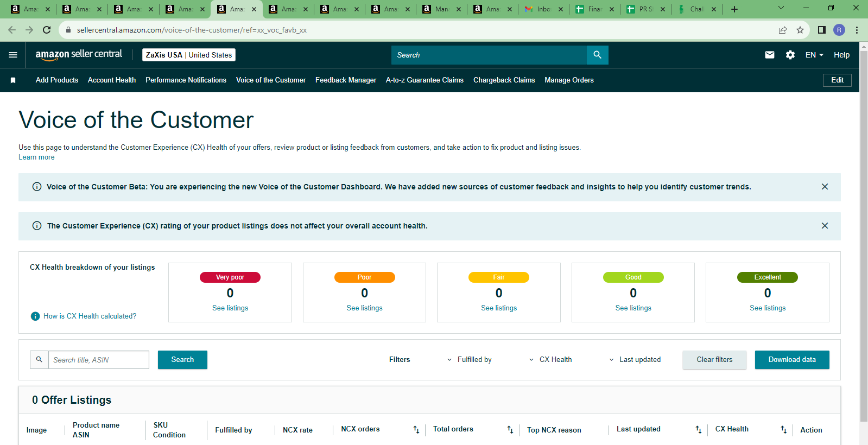Reload the page with the refresh icon

[x=47, y=30]
